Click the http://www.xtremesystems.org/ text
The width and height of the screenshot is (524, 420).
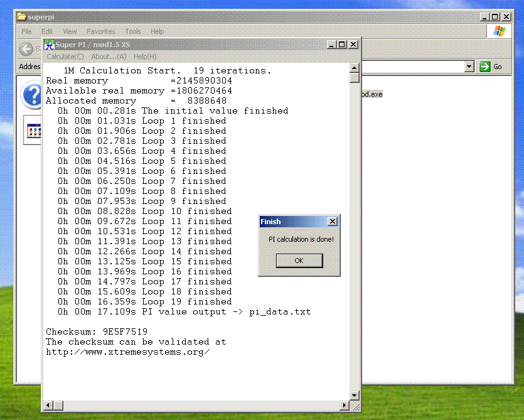(128, 352)
